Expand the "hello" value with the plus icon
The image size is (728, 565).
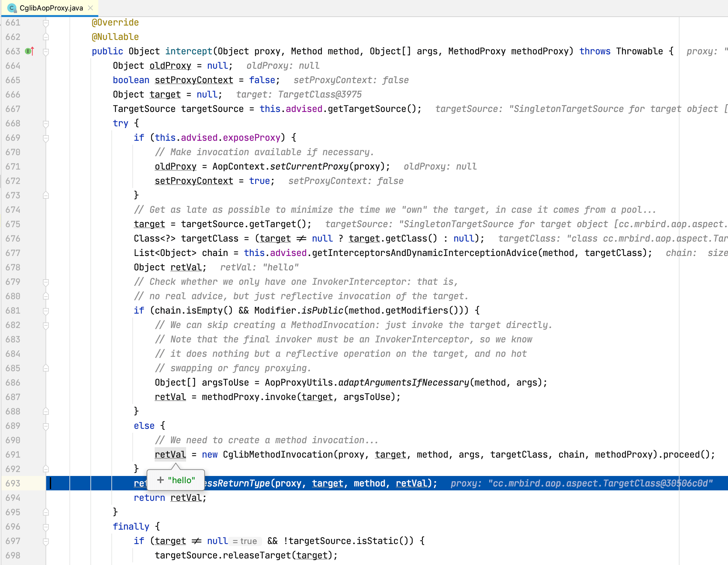(160, 480)
